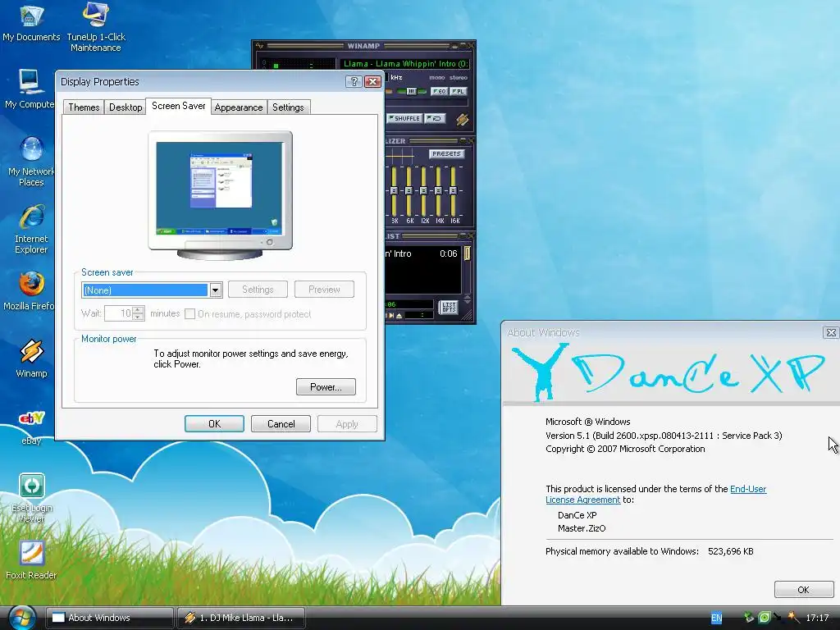Click the taskbar clock showing 17:17
The height and width of the screenshot is (630, 840).
coord(817,618)
